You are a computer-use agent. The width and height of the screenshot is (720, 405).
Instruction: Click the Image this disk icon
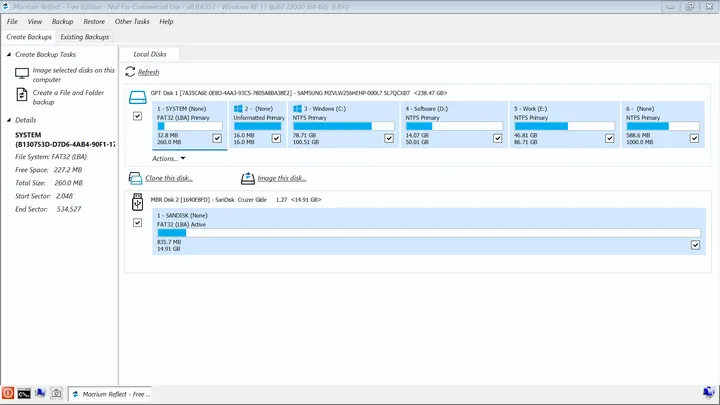click(247, 178)
